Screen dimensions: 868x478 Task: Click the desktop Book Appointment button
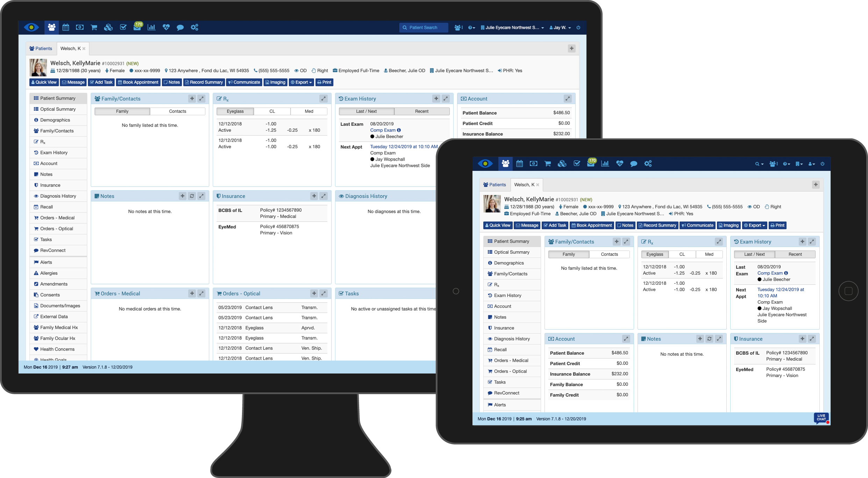click(138, 82)
